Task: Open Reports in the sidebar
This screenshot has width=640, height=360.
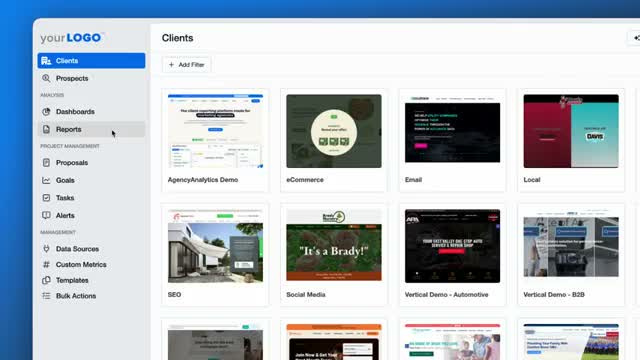Action: tap(91, 129)
